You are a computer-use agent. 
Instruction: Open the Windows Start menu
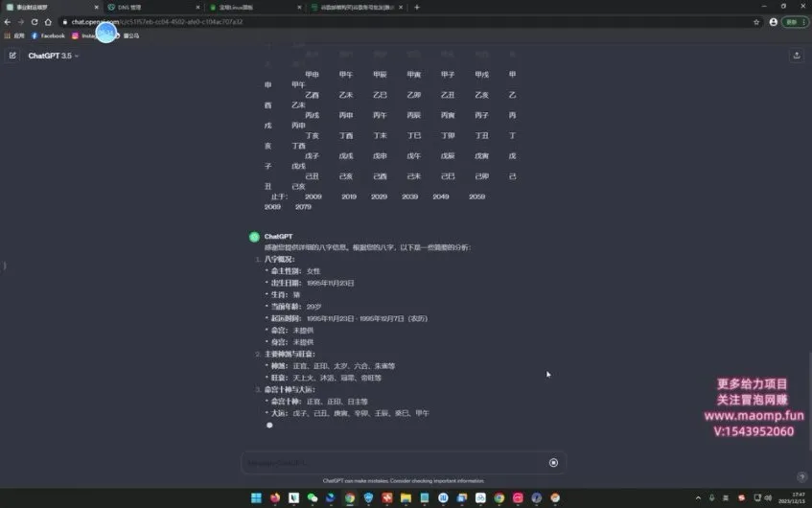[x=256, y=497]
